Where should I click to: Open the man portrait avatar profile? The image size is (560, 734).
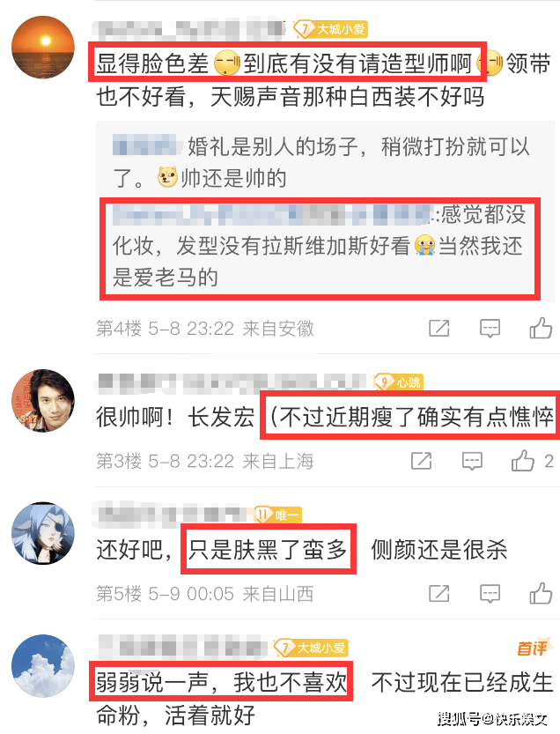pyautogui.click(x=43, y=401)
